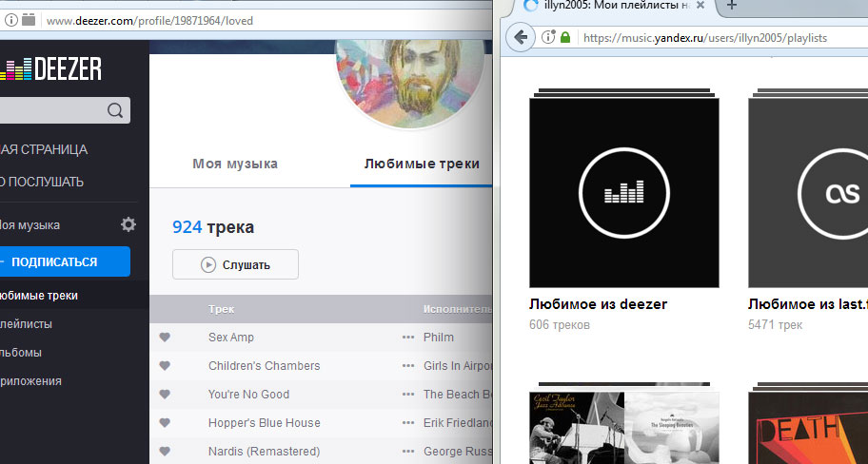Toggle heart for You're No Good

tap(165, 395)
